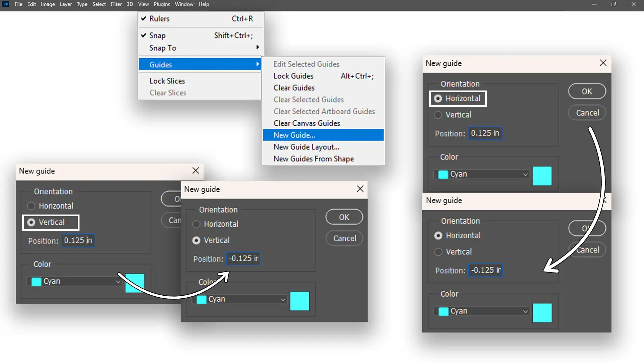Open the Filter menu

(116, 4)
